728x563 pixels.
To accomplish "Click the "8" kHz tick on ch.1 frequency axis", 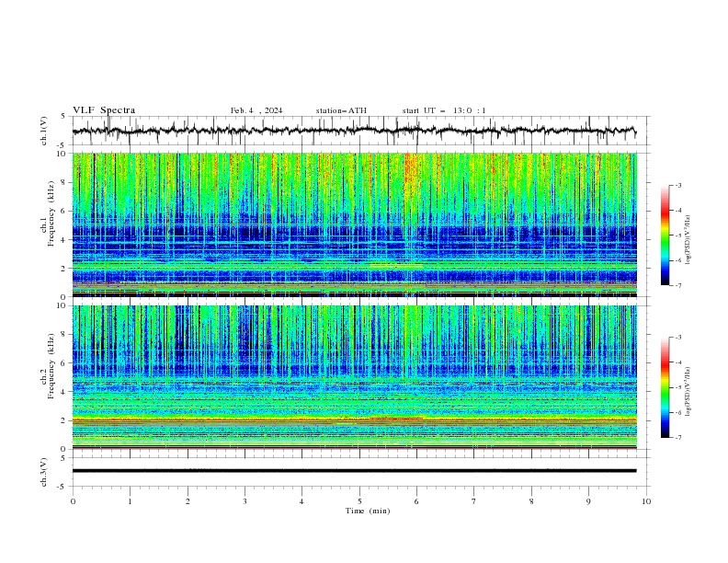I will click(63, 182).
